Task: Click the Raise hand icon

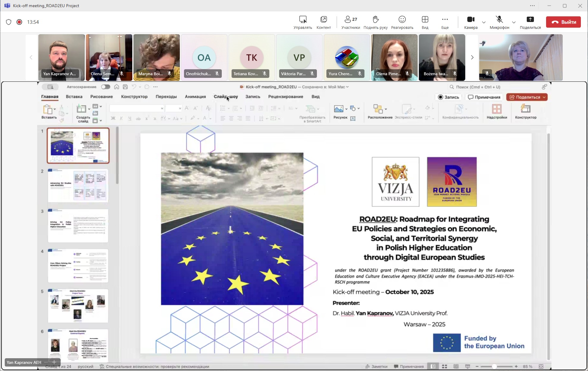Action: coord(375,20)
